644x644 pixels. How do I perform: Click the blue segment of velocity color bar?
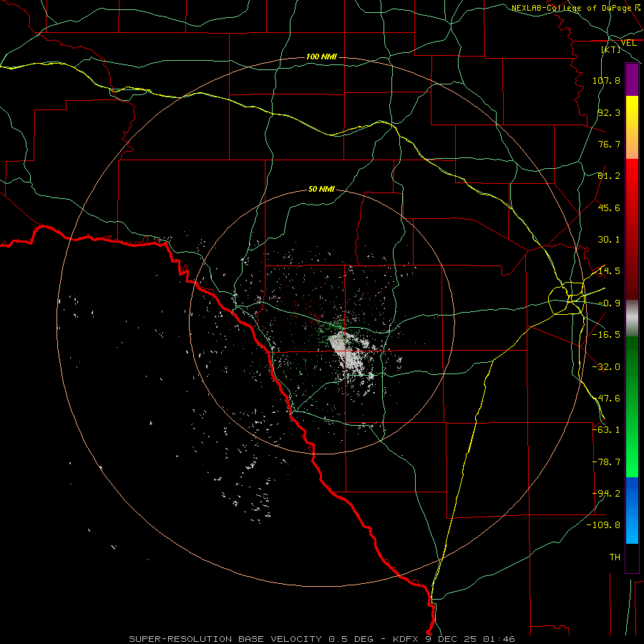coord(632,510)
